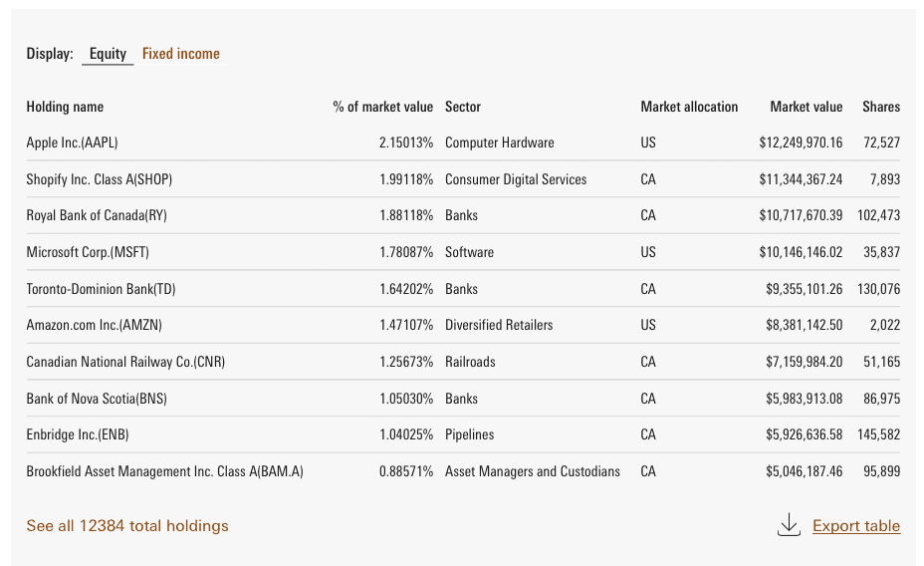Switch to the Fixed income tab

tap(181, 54)
